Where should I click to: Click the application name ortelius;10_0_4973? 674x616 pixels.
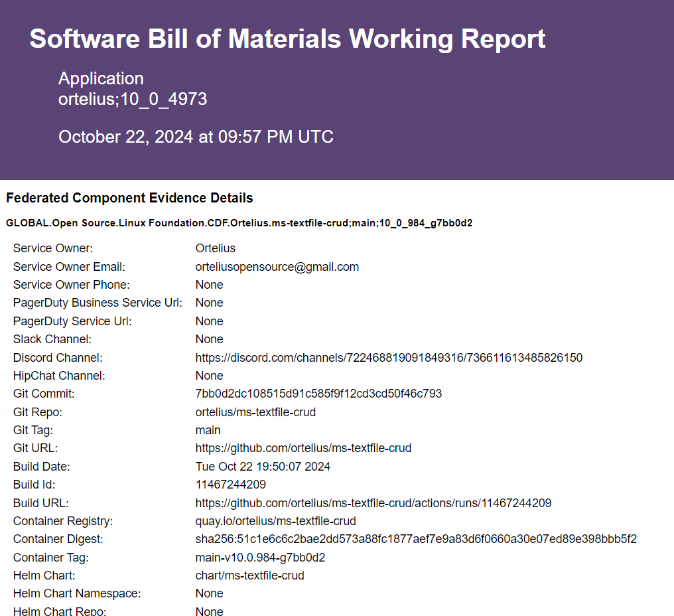tap(133, 100)
